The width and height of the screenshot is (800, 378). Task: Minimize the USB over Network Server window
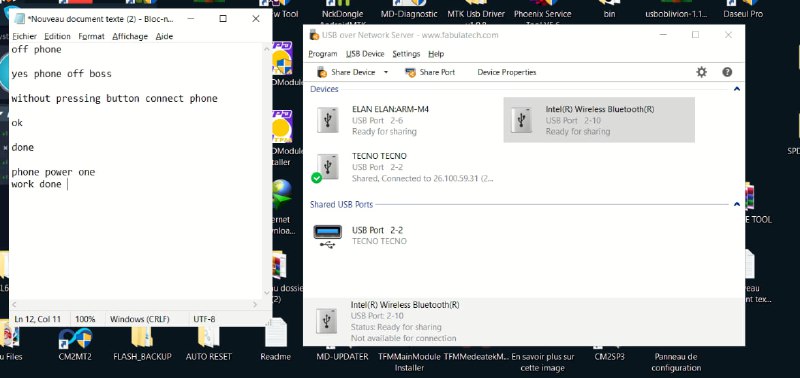(663, 35)
